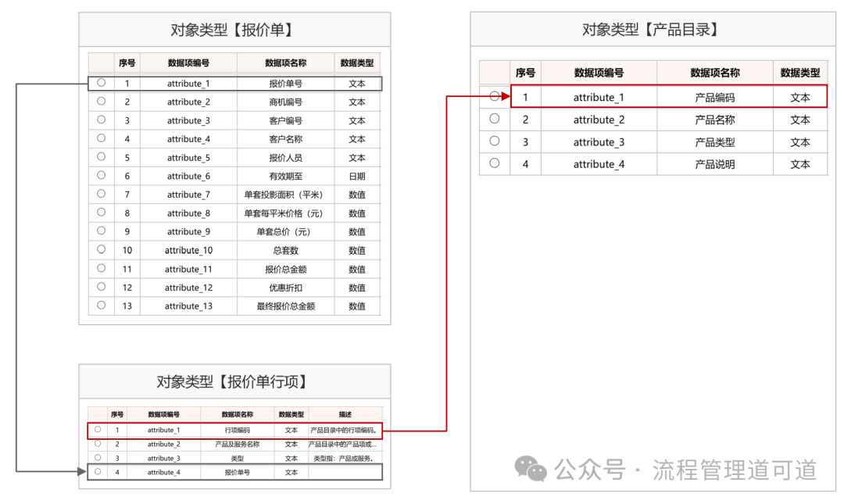The height and width of the screenshot is (504, 844).
Task: Click 数据项名称 column header in 产品目录 table
Action: click(714, 73)
